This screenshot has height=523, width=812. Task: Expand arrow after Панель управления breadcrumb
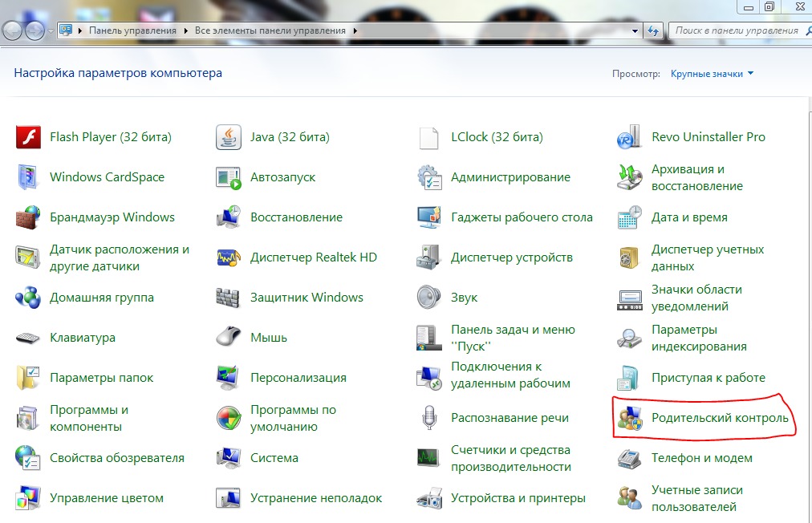click(x=185, y=31)
